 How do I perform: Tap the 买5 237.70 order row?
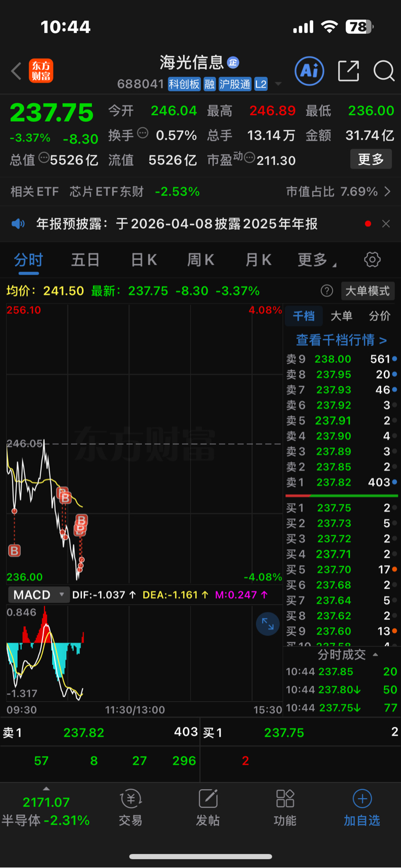click(341, 569)
